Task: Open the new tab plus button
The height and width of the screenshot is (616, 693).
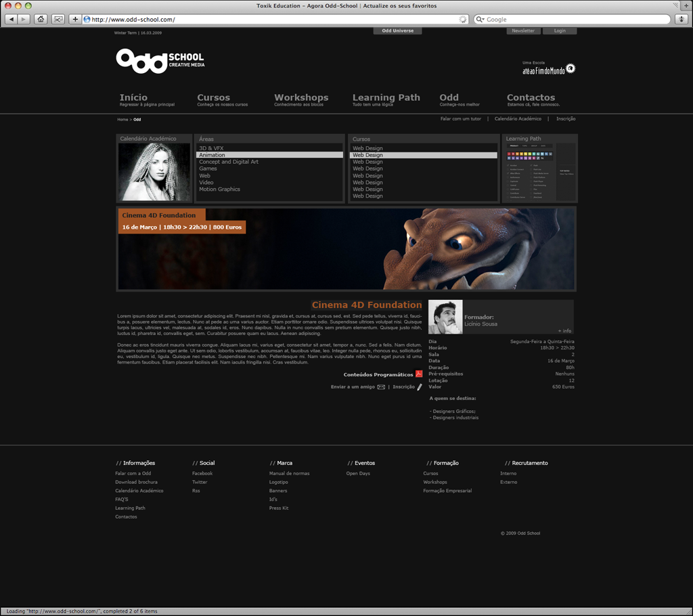Action: click(x=685, y=6)
